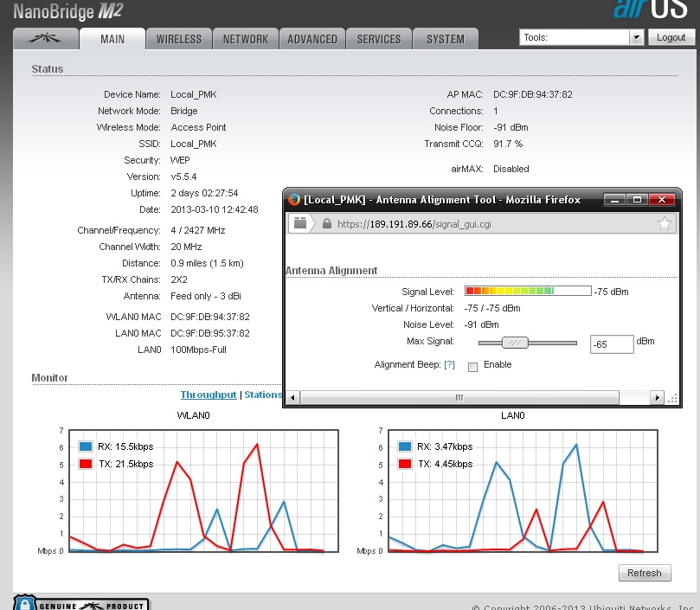Click the site identity icon left of padlock

pyautogui.click(x=301, y=223)
